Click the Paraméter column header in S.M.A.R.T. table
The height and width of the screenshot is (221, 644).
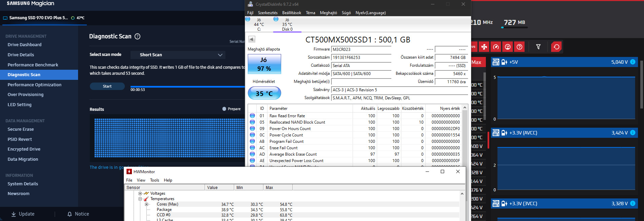click(310, 108)
